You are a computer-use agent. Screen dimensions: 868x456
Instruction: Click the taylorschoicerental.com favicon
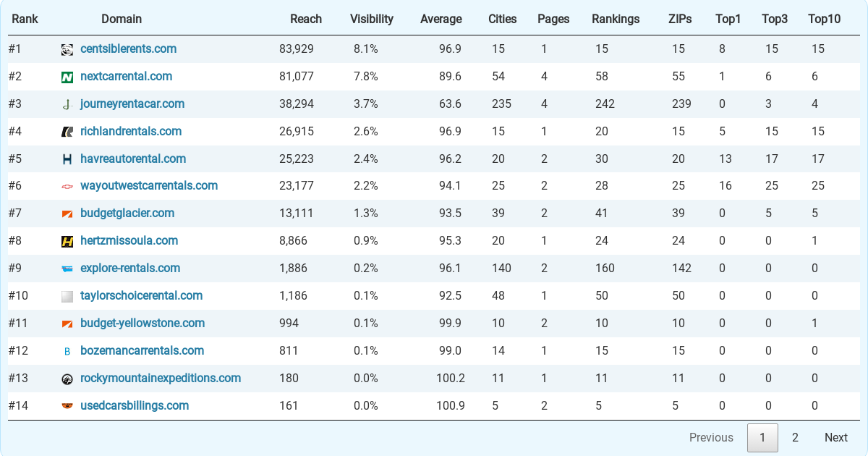[67, 296]
